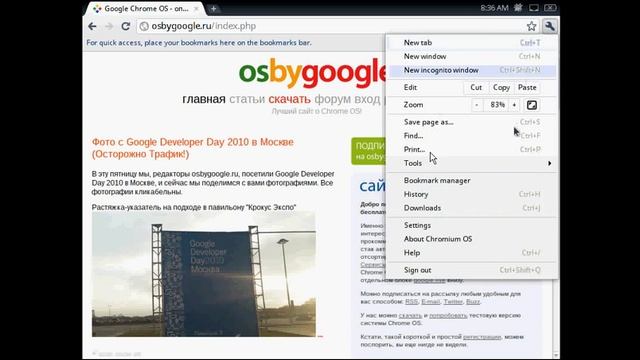
Task: Choose New window from menu
Action: (x=472, y=56)
